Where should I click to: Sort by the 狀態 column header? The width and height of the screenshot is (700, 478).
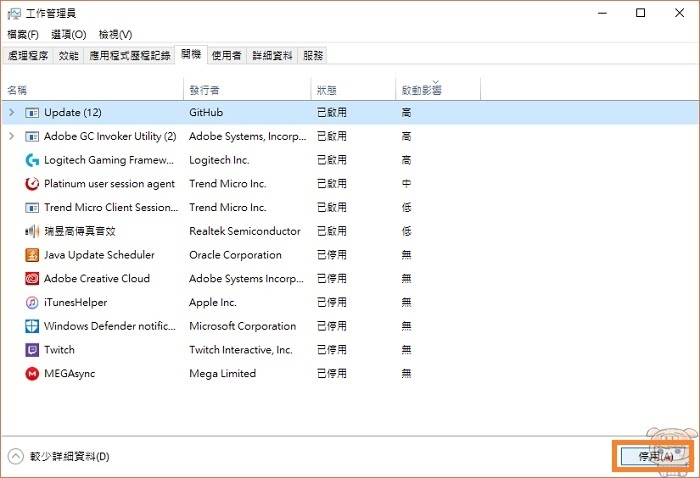pyautogui.click(x=353, y=90)
